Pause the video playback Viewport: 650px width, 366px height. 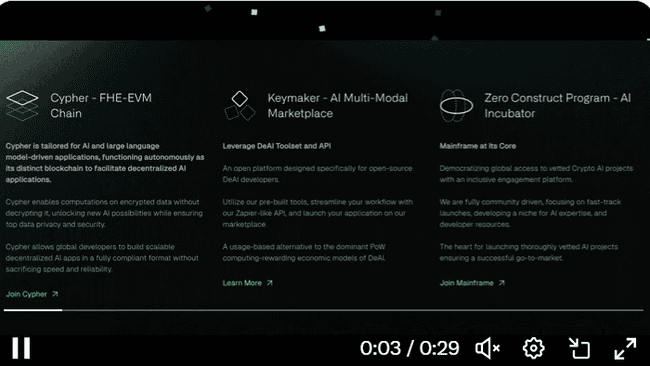click(x=21, y=348)
